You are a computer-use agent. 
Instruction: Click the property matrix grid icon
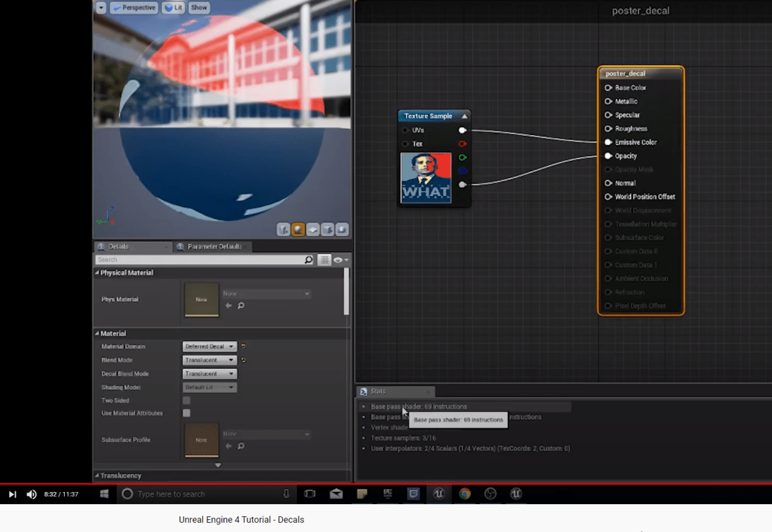click(324, 260)
